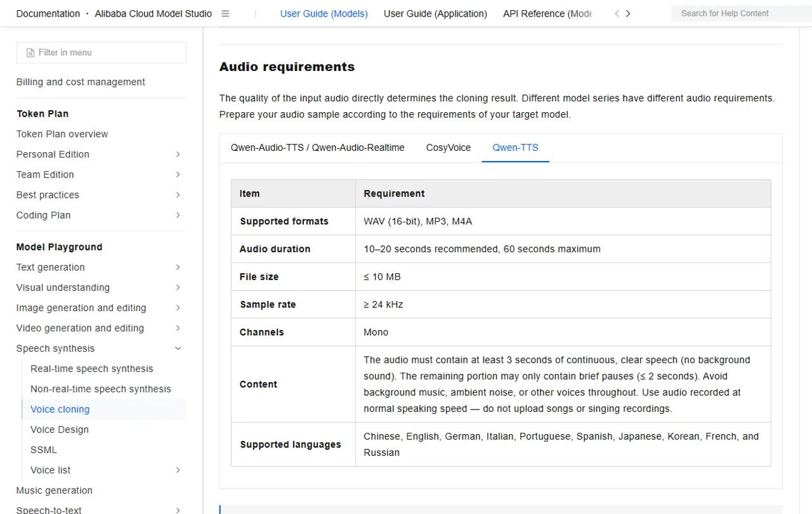Screen dimensions: 812x514
Task: Expand Image generation and editing
Action: (178, 307)
